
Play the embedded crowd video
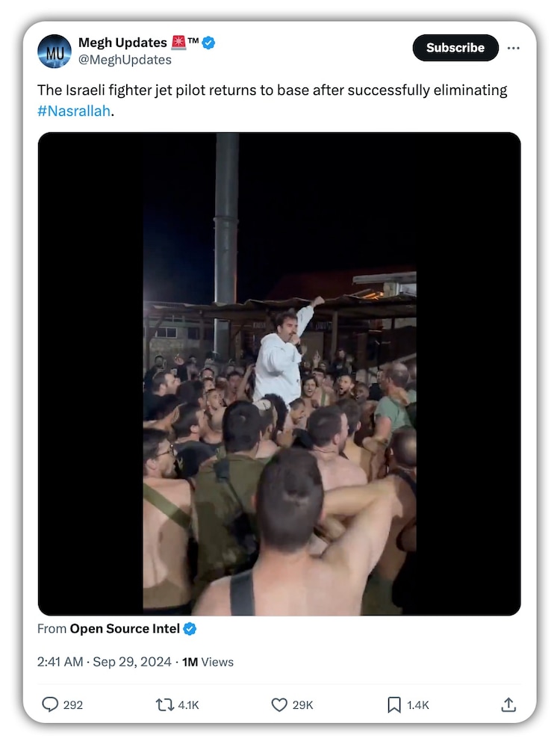tap(279, 373)
